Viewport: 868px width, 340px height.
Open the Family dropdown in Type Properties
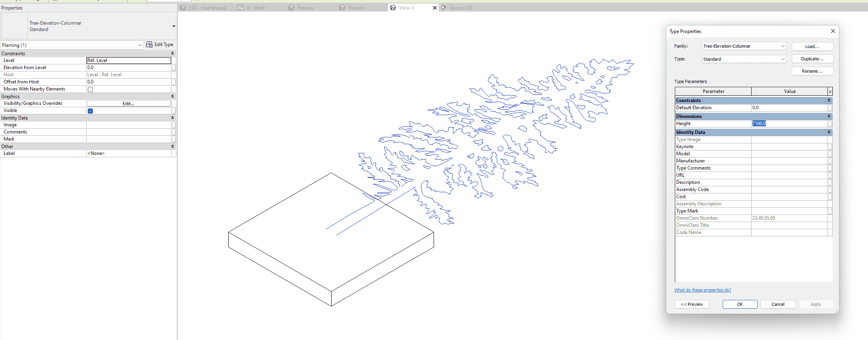(783, 46)
